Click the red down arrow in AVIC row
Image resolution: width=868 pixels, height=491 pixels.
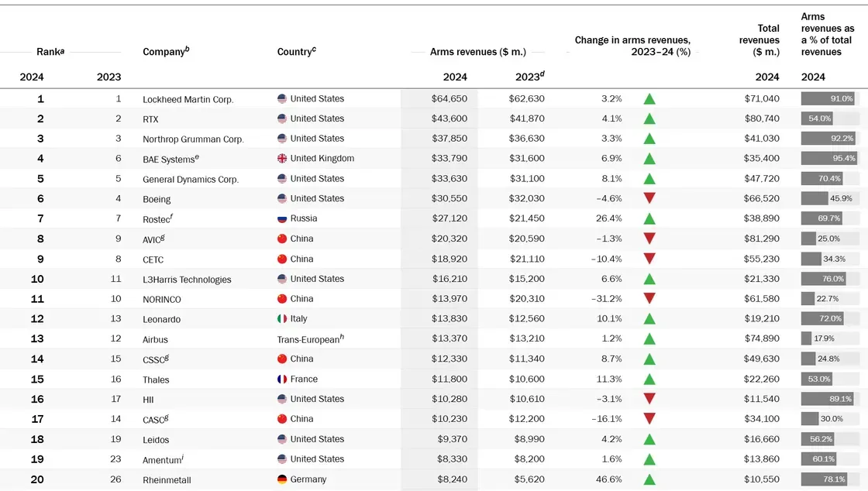click(649, 239)
